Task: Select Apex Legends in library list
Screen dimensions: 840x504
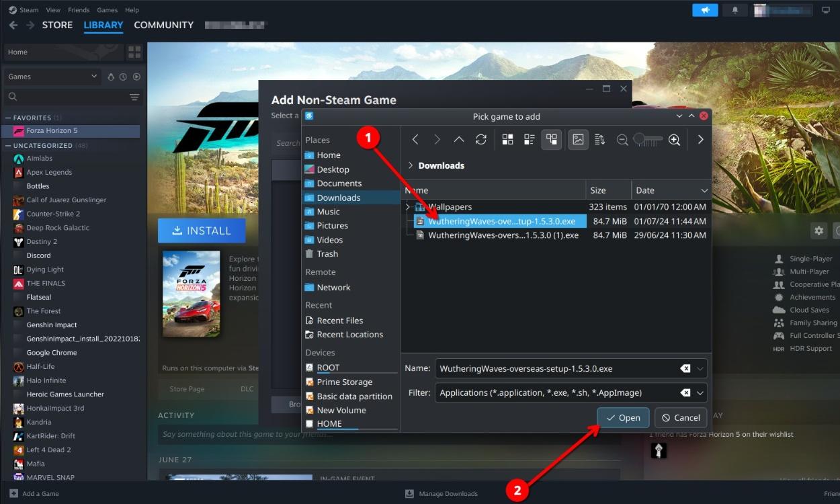Action: coord(49,173)
